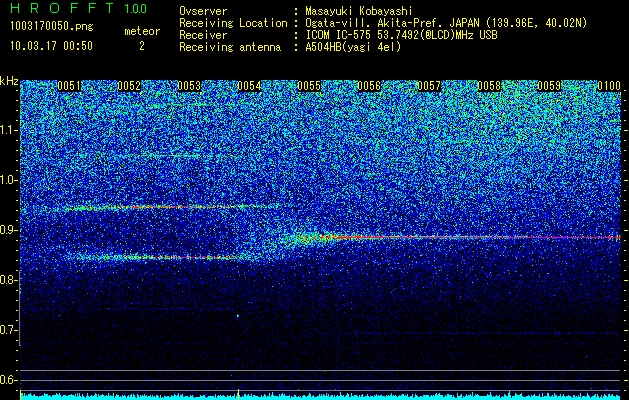Click the 0057 time marker

(x=429, y=86)
